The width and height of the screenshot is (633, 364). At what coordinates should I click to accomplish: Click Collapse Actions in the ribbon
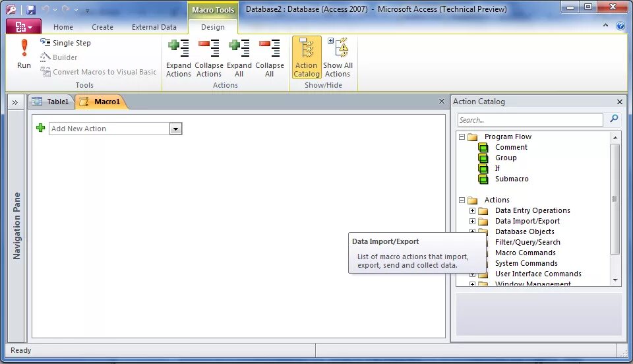(x=209, y=58)
